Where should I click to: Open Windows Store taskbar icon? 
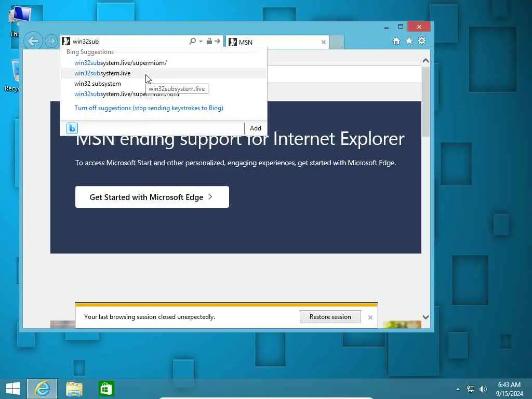pos(106,389)
